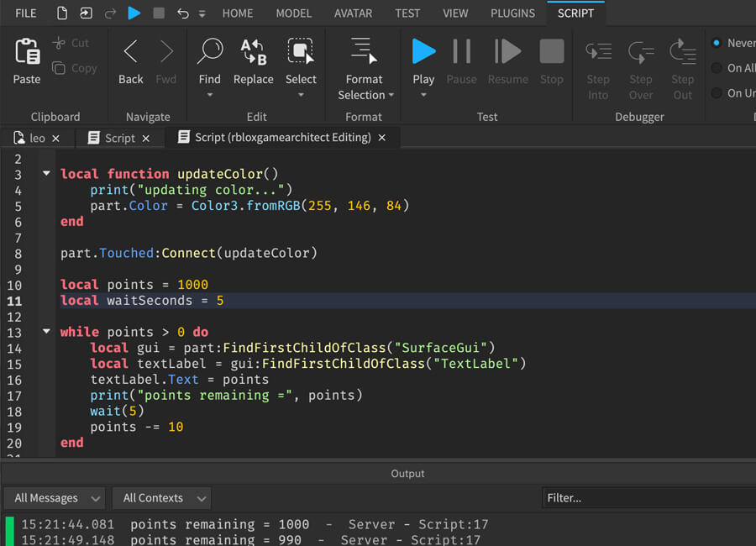Click output row "points remaining = 1000"
This screenshot has width=756, height=546.
tap(255, 524)
